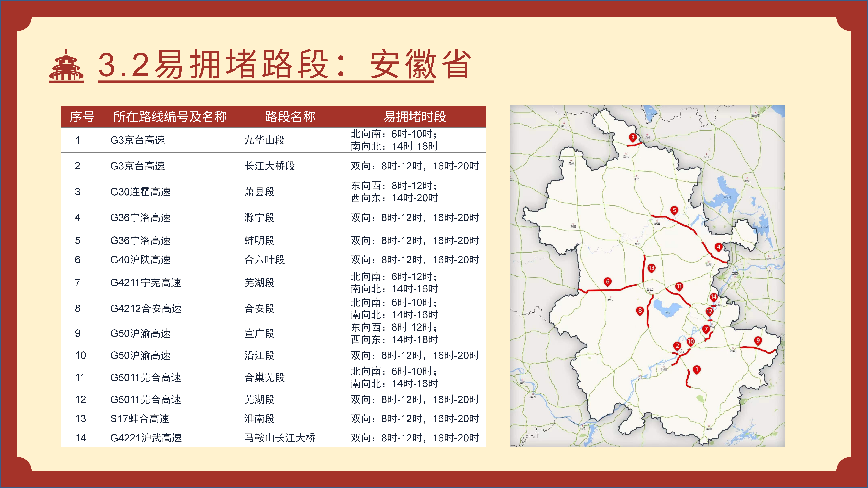Click map marker number 9

[x=758, y=341]
